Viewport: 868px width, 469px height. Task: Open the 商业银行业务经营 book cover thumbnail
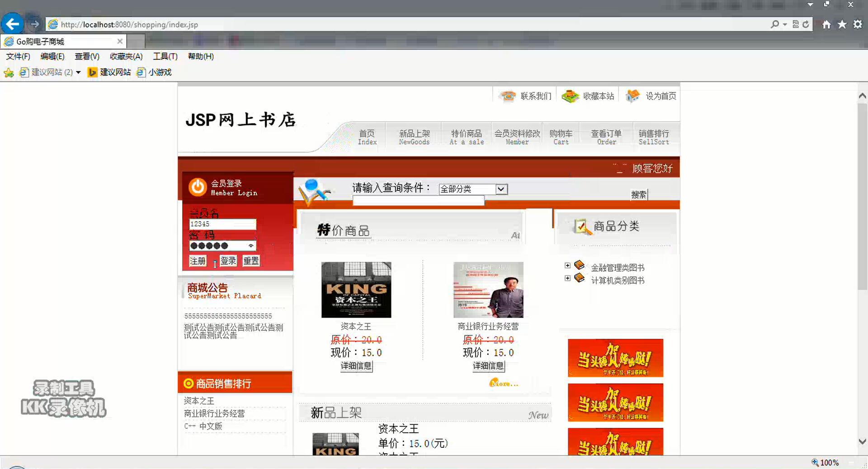click(x=488, y=290)
